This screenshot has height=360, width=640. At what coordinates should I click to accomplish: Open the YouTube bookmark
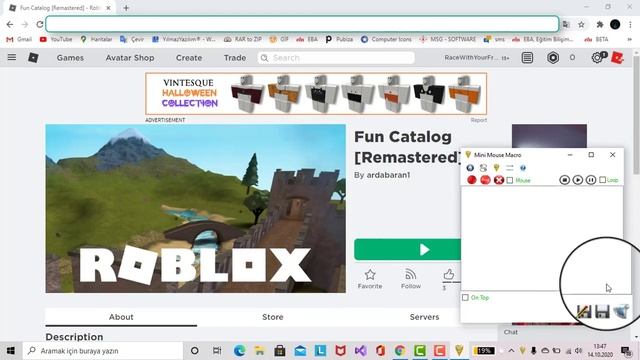(56, 39)
